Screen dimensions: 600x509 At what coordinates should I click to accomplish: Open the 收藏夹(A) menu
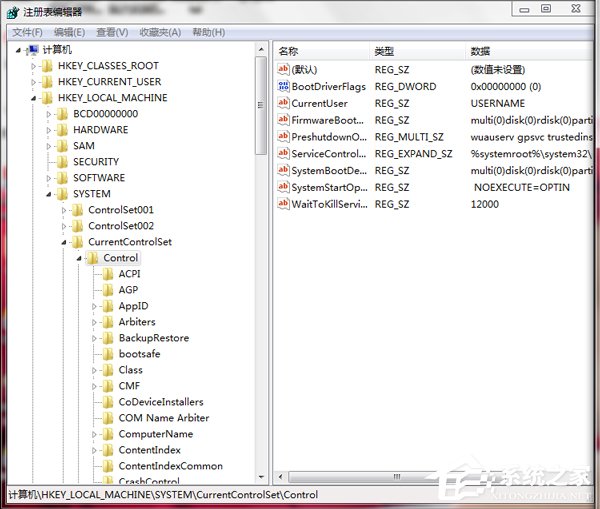160,33
